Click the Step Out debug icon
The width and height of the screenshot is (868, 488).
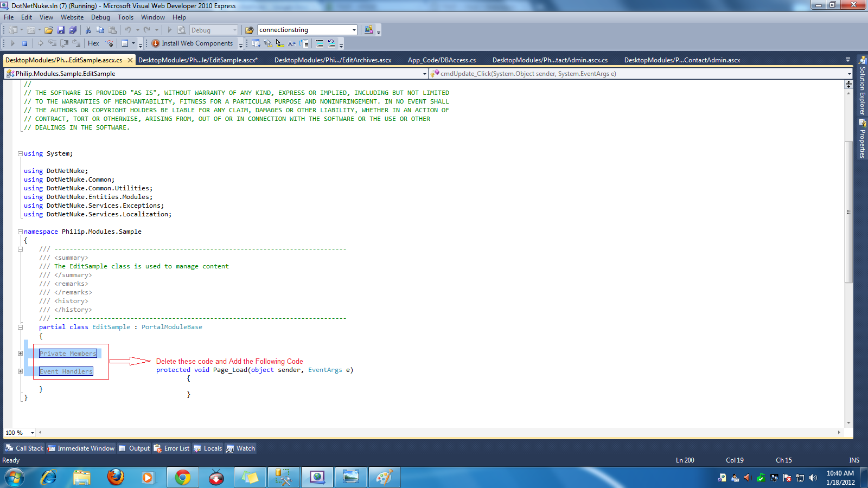point(76,43)
